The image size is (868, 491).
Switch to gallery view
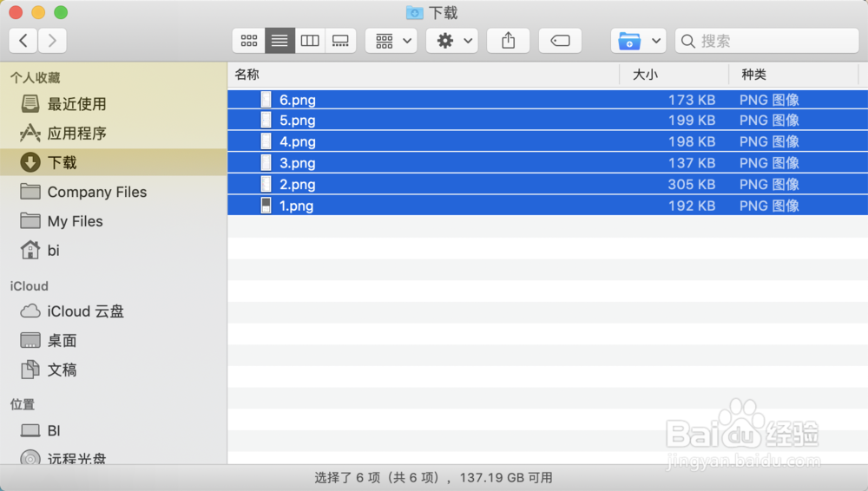(x=340, y=41)
